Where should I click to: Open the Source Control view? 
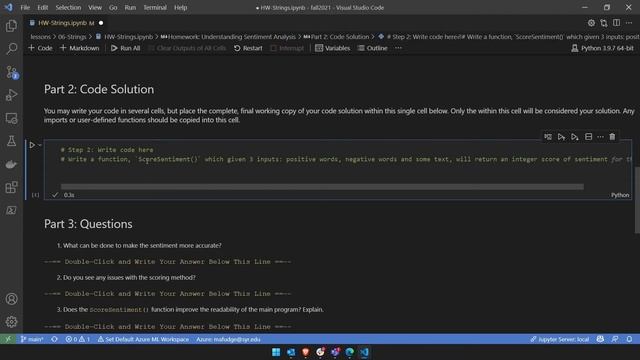[11, 72]
